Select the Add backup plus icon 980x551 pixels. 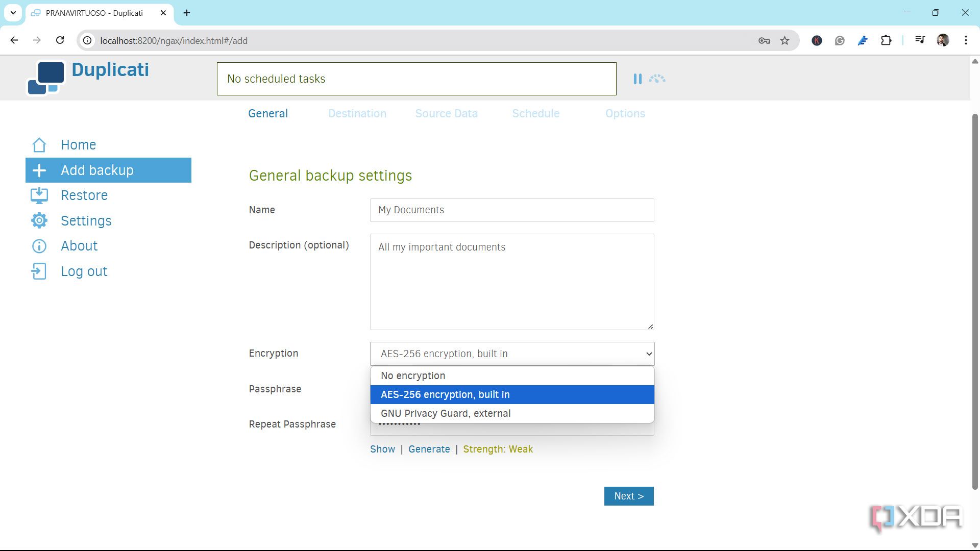39,170
